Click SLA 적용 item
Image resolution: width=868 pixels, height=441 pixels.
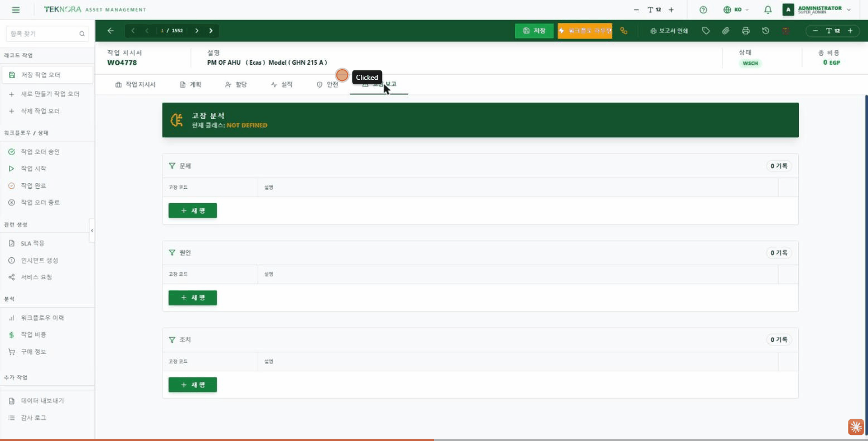point(47,243)
